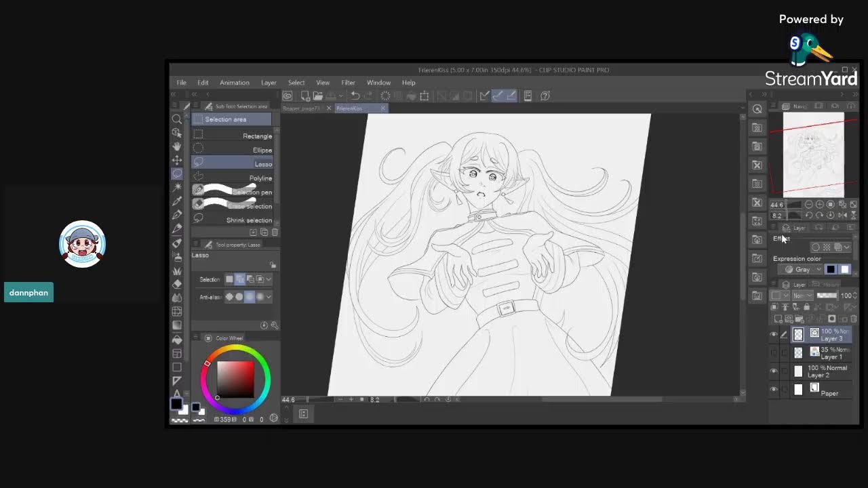Open the layer palette color dropdown
The image size is (868, 488).
click(x=780, y=296)
